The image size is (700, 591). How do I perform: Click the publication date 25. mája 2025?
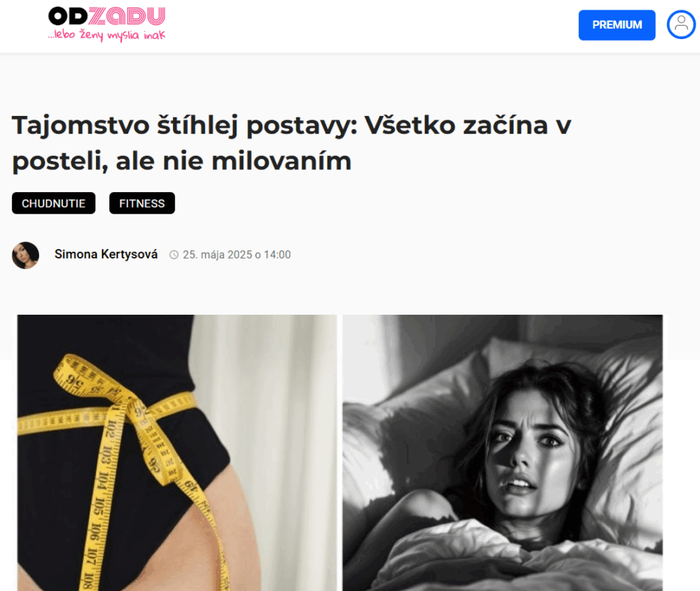click(x=217, y=255)
